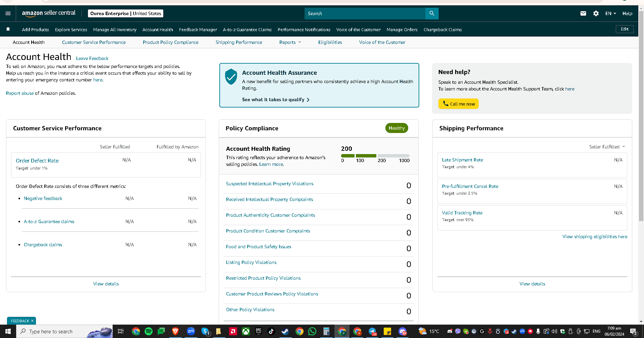Viewport: 644px width, 338px height.
Task: Select the Shipping Performance tab
Action: (x=239, y=42)
